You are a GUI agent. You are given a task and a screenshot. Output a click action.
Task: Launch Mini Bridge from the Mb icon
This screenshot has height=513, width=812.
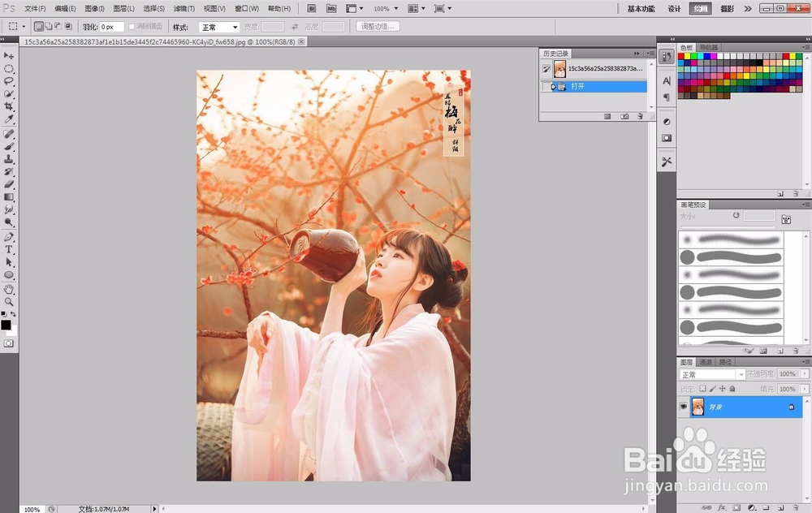pos(331,8)
